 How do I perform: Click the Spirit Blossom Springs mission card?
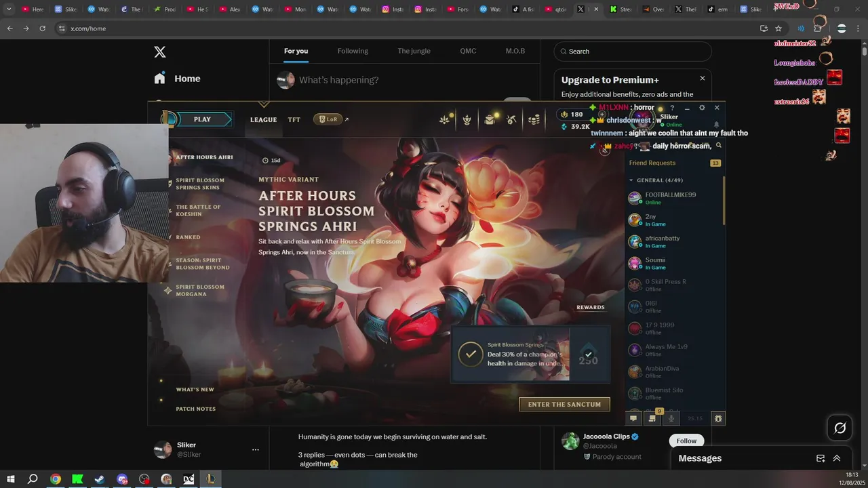click(x=531, y=354)
